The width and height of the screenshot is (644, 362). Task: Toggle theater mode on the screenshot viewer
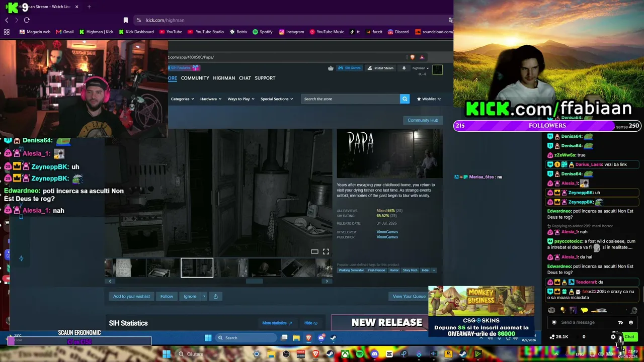314,251
